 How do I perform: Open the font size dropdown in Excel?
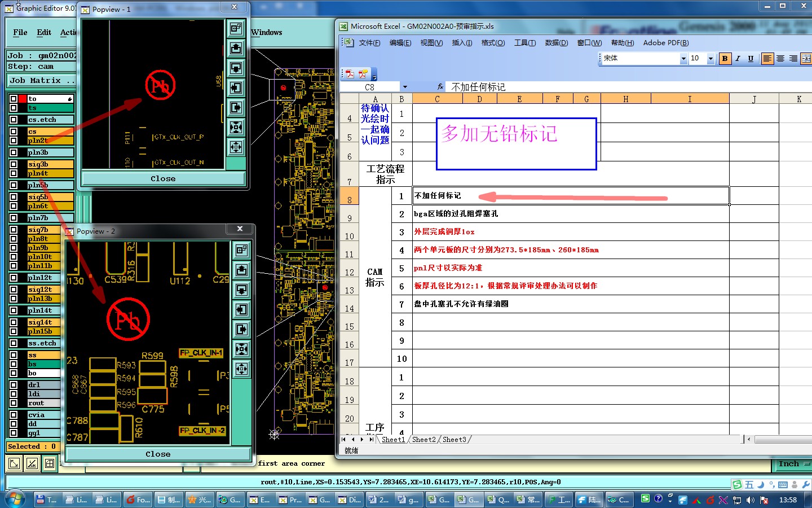(x=710, y=58)
